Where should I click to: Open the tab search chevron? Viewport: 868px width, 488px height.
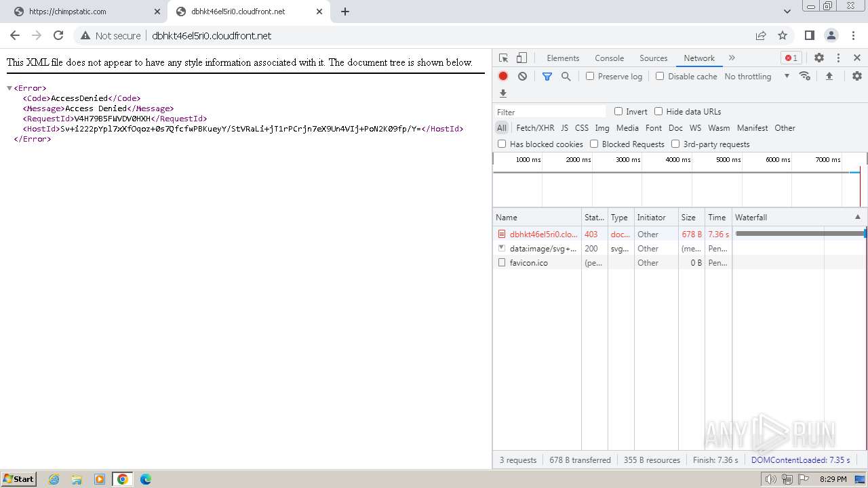[787, 12]
